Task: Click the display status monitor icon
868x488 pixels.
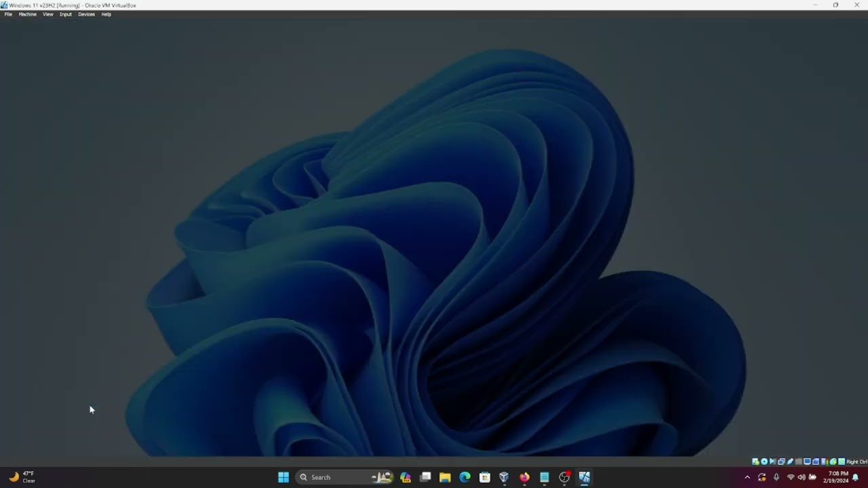Action: [807, 462]
